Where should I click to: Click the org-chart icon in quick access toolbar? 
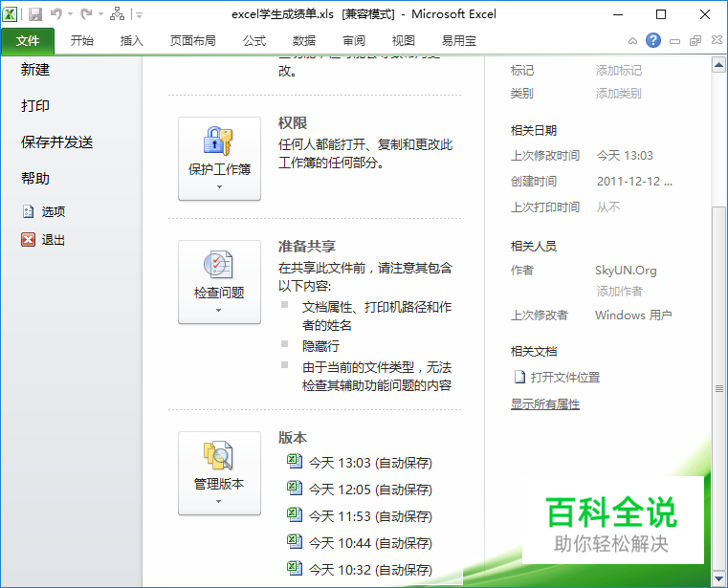[117, 14]
